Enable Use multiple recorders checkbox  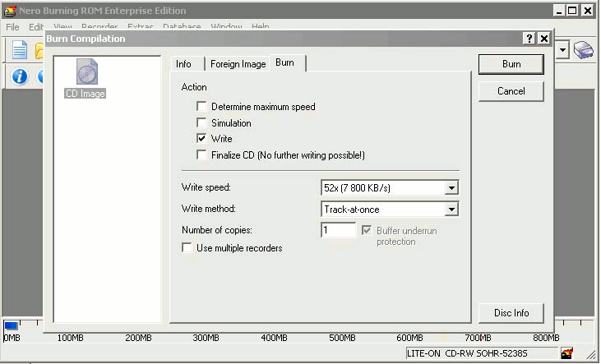(x=187, y=247)
